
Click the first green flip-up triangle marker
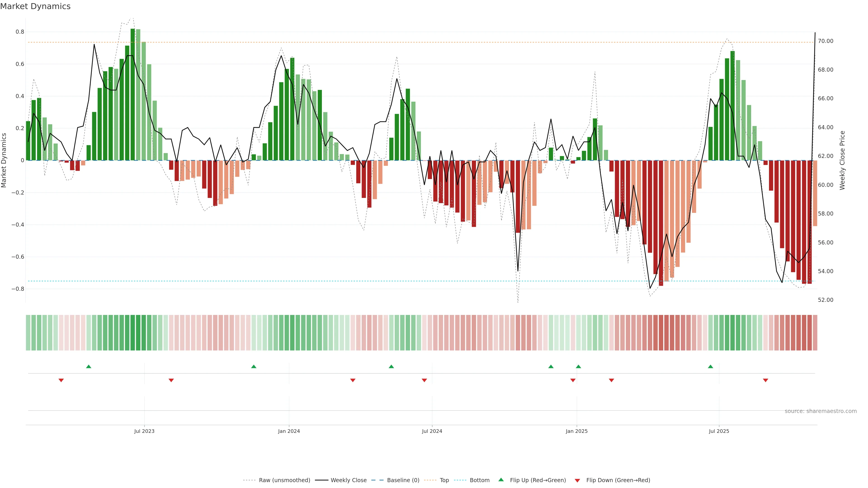(89, 366)
